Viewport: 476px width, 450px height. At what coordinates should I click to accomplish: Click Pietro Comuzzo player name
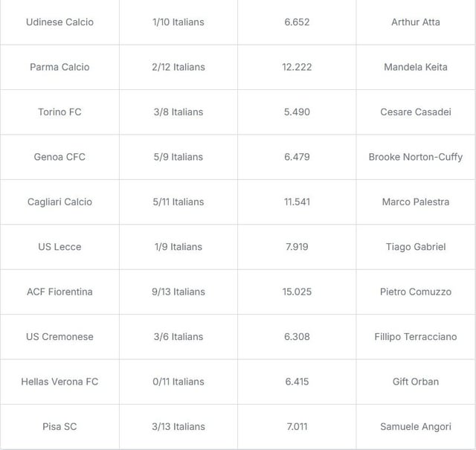tap(416, 292)
